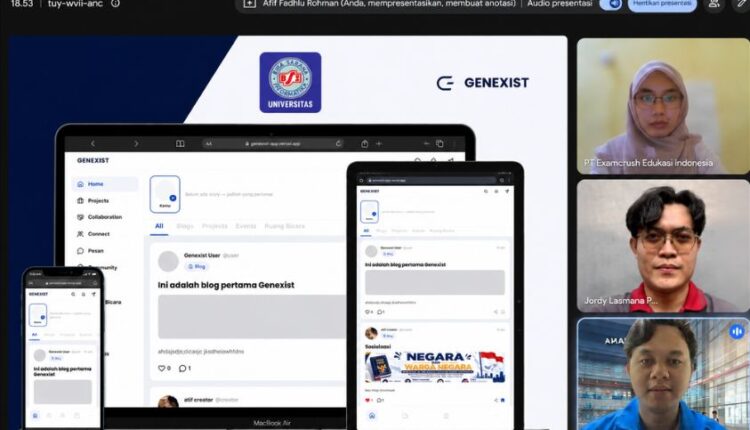Click the Sosialisasi post title on the tablet

(378, 346)
